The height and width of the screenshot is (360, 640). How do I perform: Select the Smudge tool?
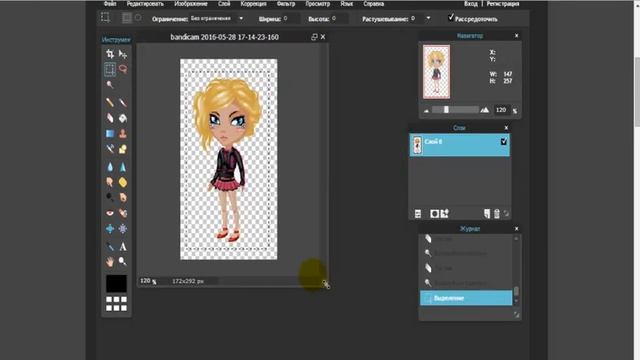[x=110, y=182]
